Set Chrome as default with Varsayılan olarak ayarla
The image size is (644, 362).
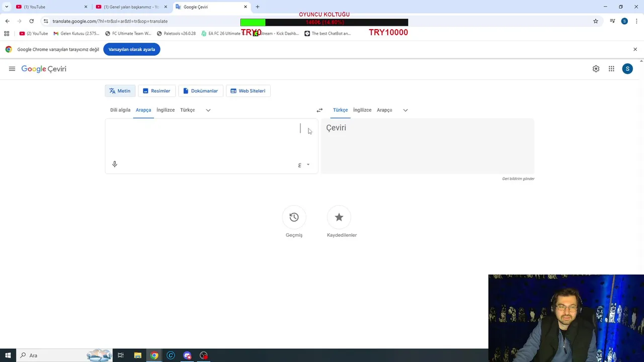pos(132,49)
